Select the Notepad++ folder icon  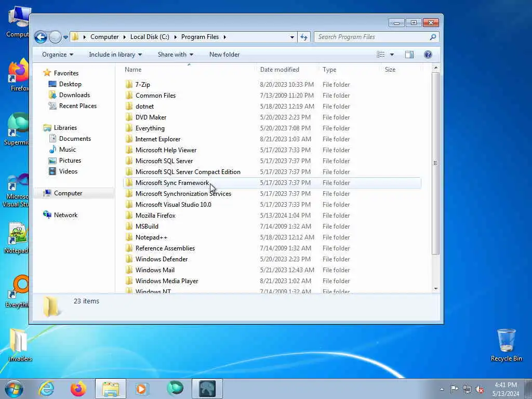coord(129,237)
